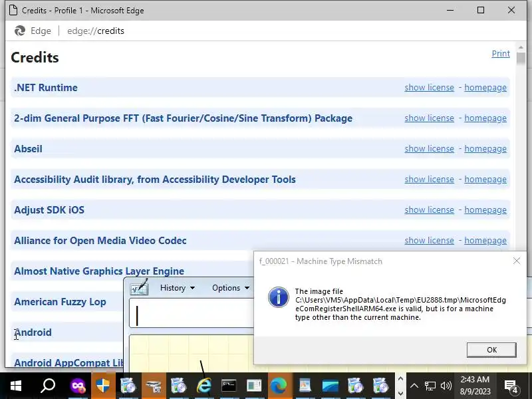Open homepage link for .NET Runtime
This screenshot has width=532, height=399.
point(485,88)
